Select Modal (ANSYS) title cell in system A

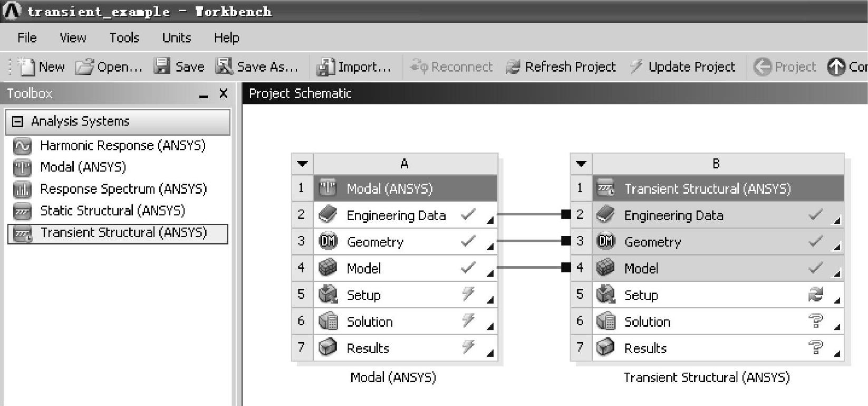click(406, 188)
